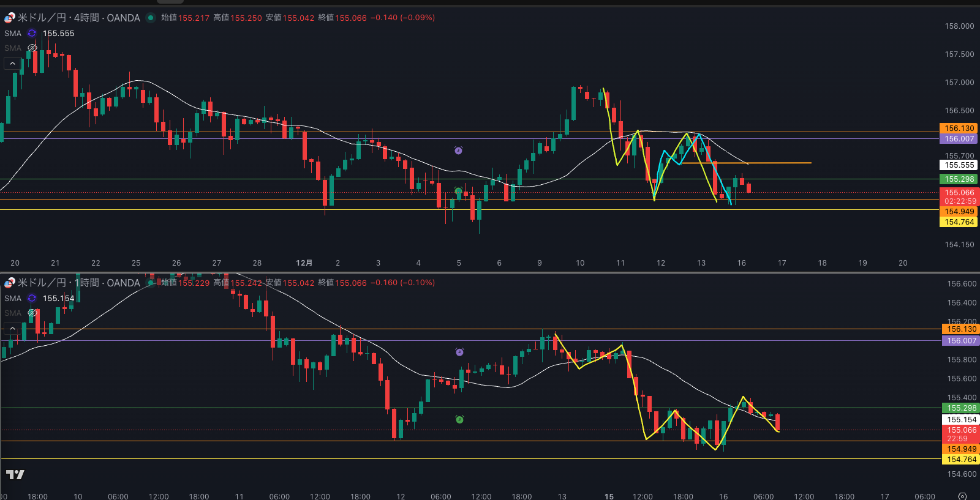The image size is (980, 500).
Task: Open time axis settings gear icon
Action: [x=962, y=496]
